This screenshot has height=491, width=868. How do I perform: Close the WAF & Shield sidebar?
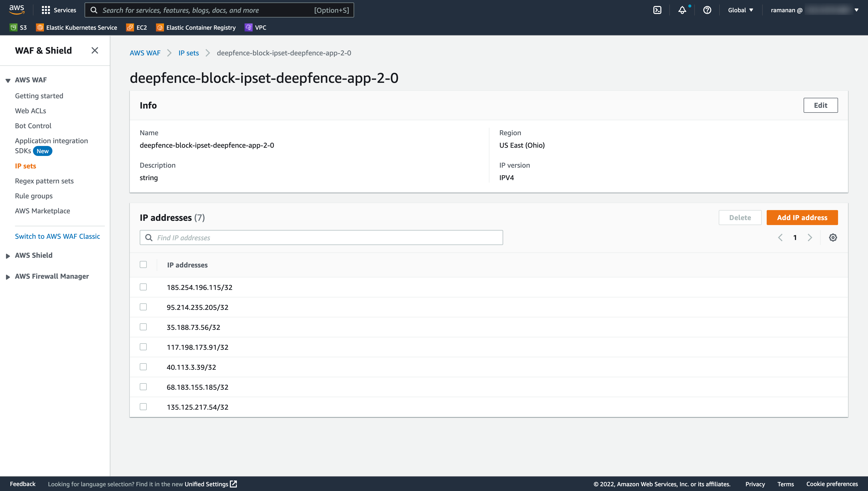pyautogui.click(x=95, y=51)
